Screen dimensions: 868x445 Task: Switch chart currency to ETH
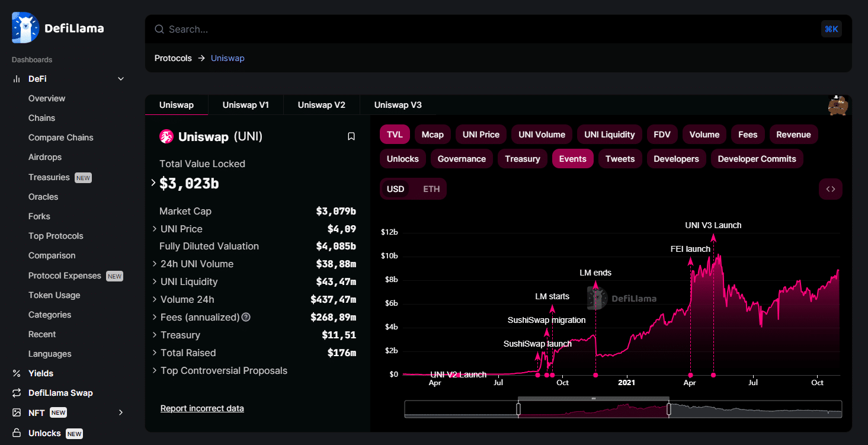(x=431, y=188)
